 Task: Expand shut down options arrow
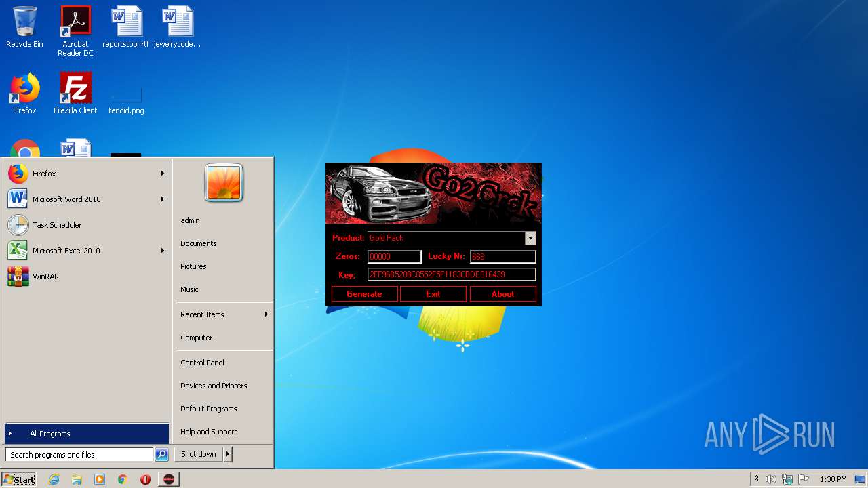(228, 454)
